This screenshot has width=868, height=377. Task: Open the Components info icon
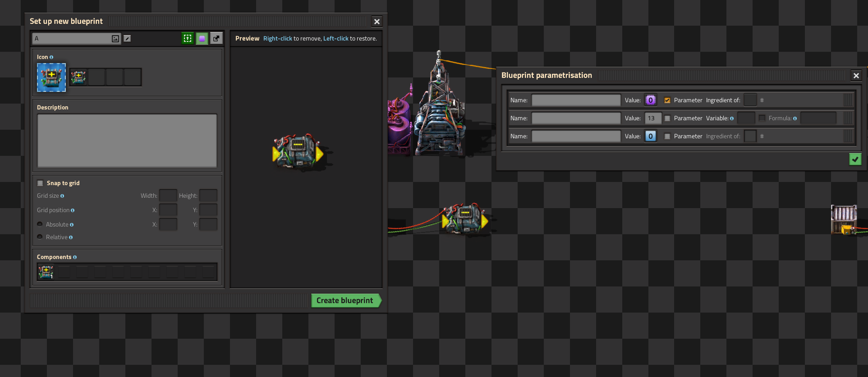pyautogui.click(x=75, y=257)
